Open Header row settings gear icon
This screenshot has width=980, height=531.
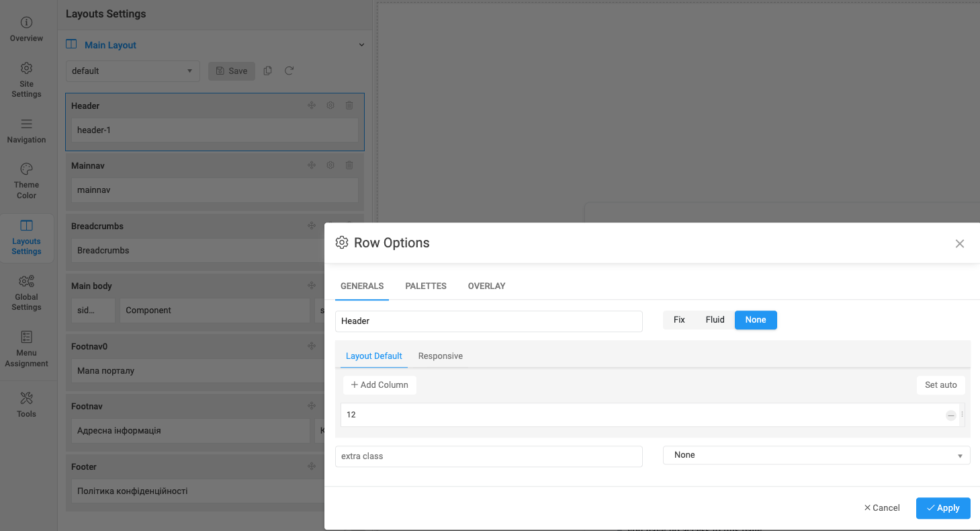[x=330, y=106]
